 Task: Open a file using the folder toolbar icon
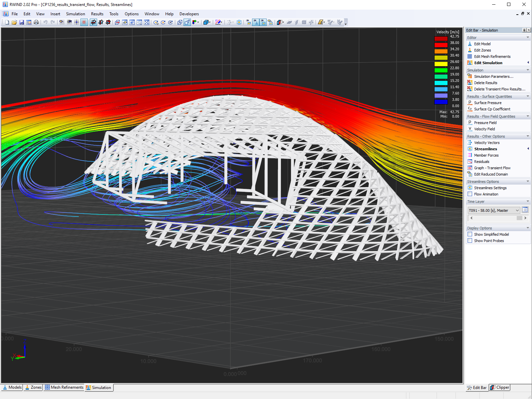click(x=14, y=22)
